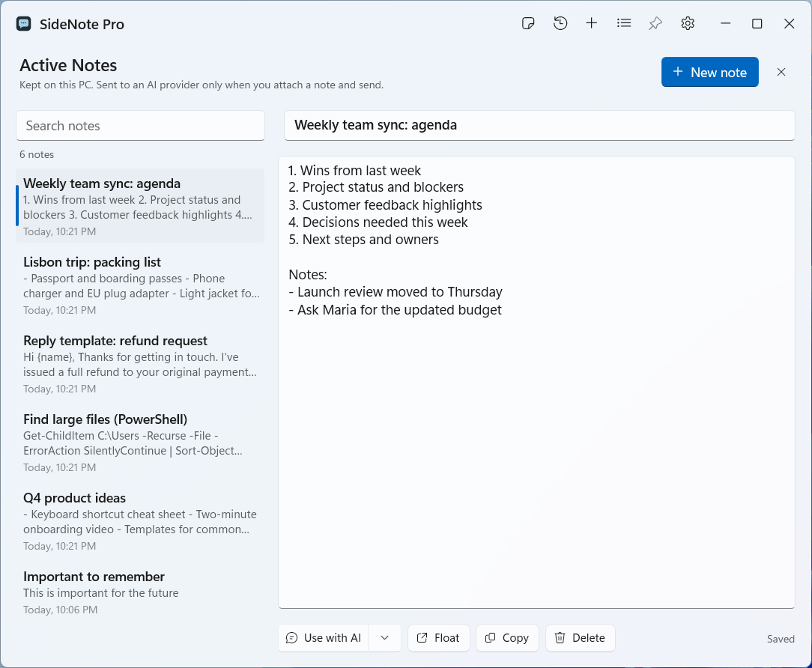The height and width of the screenshot is (668, 812).
Task: Click the note title field 'Weekly team sync: agenda'
Action: pyautogui.click(x=539, y=125)
